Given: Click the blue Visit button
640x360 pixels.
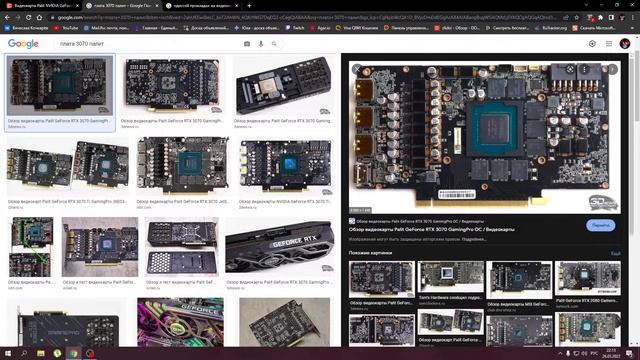Looking at the screenshot, I should (x=600, y=225).
